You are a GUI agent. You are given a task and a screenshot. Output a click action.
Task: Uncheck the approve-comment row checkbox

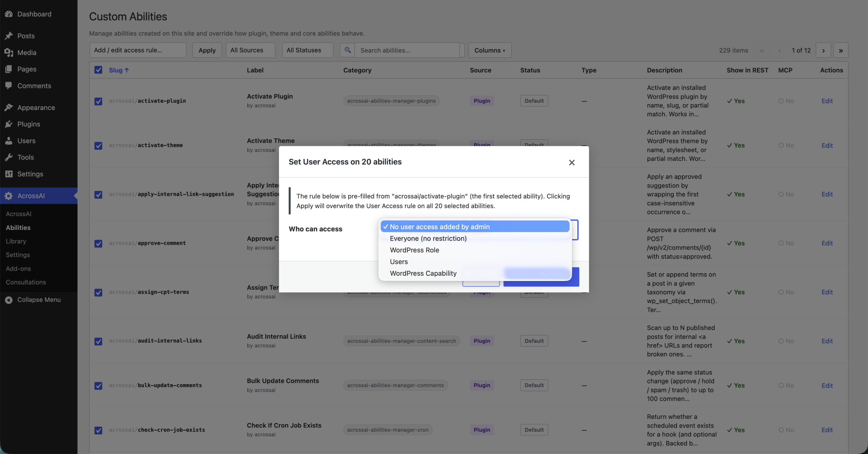(98, 243)
